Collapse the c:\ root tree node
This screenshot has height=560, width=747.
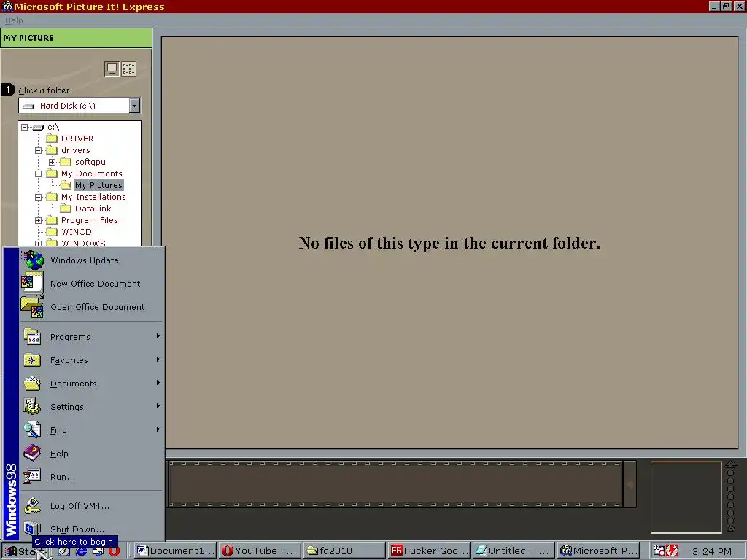coord(24,127)
